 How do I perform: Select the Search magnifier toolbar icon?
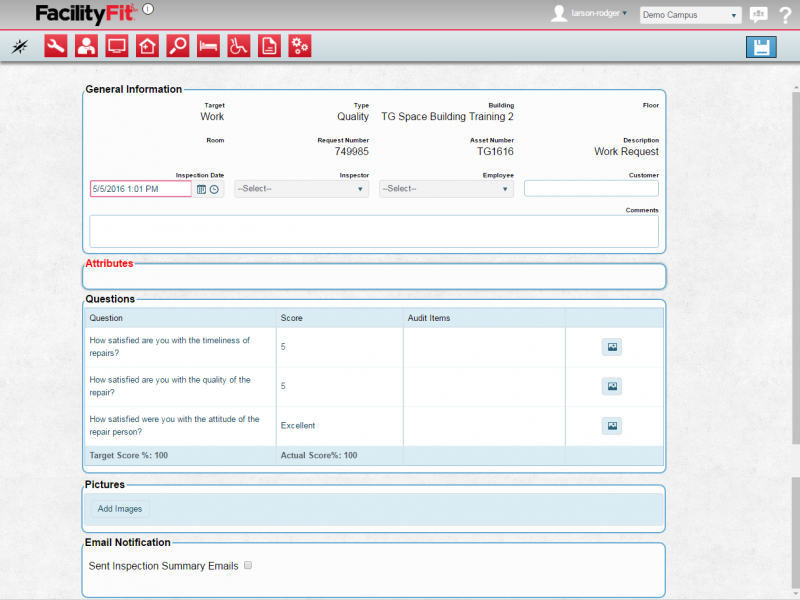(x=177, y=45)
